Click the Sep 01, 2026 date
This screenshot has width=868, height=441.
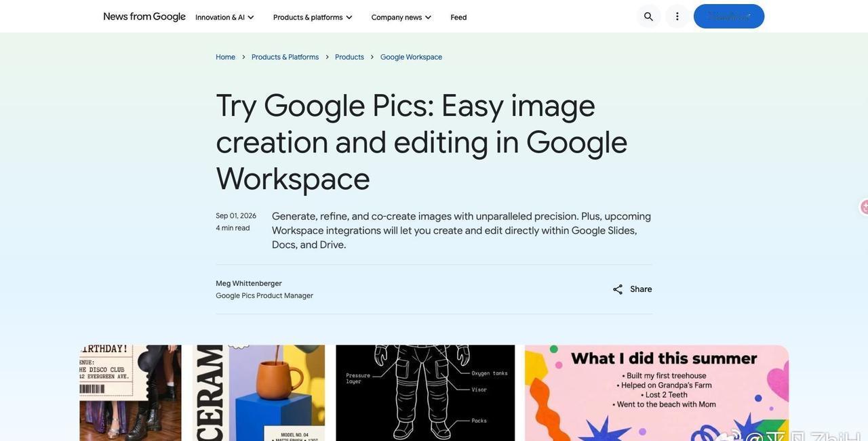tap(236, 215)
